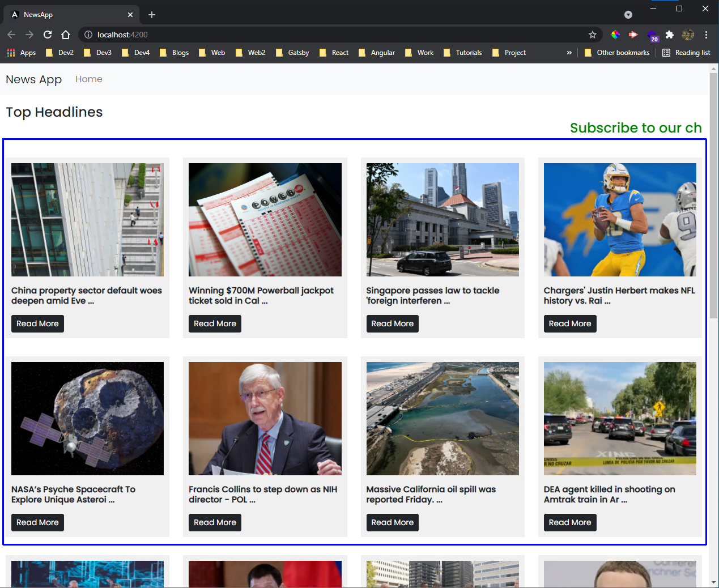Read More on Chargers Justin Herbert article
Image resolution: width=719 pixels, height=588 pixels.
point(570,323)
